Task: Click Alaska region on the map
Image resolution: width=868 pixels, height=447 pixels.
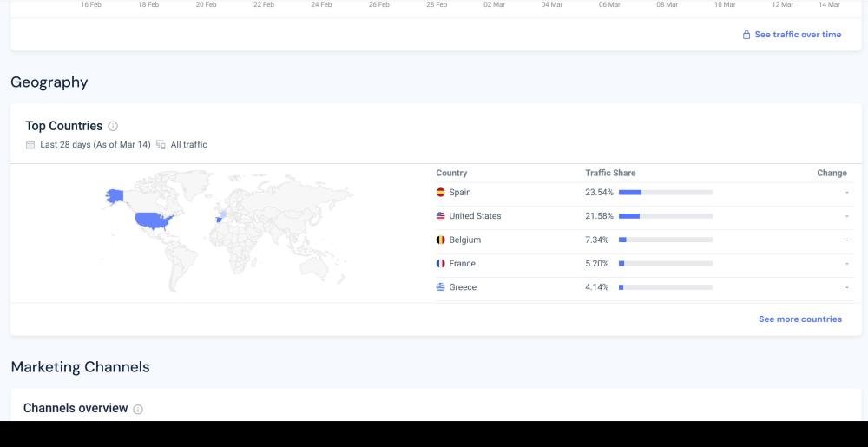Action: coord(114,196)
